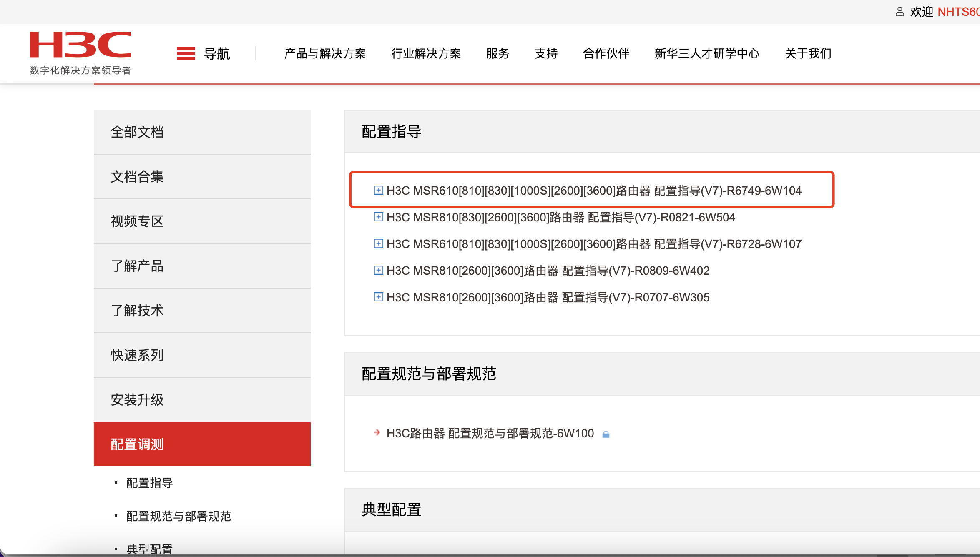The image size is (980, 557).
Task: Click 配置规范与部署规范 sidebar sub-item
Action: (x=178, y=516)
